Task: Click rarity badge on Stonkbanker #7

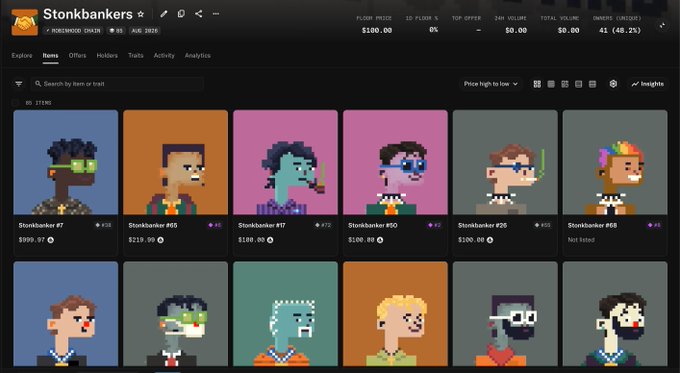Action: (103, 225)
